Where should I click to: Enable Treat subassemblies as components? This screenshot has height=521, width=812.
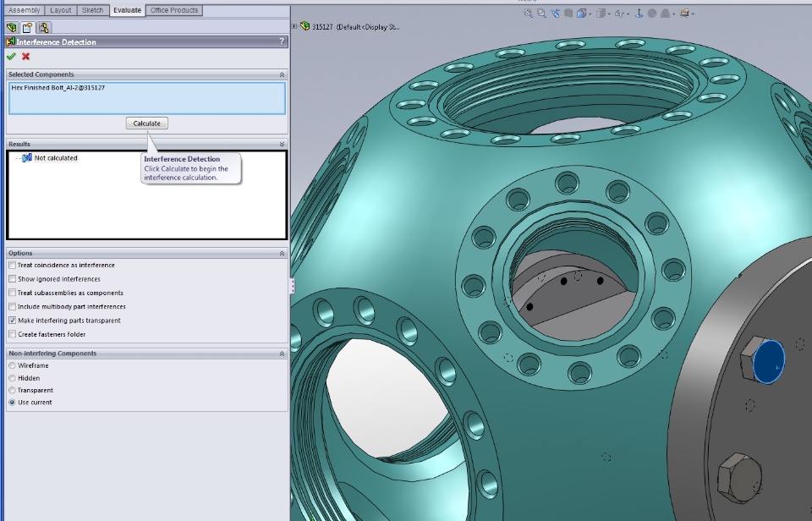pos(13,293)
